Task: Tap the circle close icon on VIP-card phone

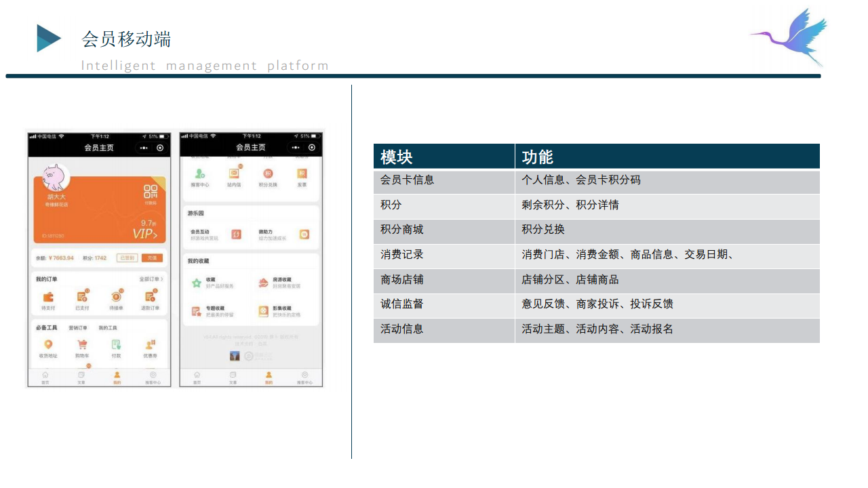Action: click(160, 148)
